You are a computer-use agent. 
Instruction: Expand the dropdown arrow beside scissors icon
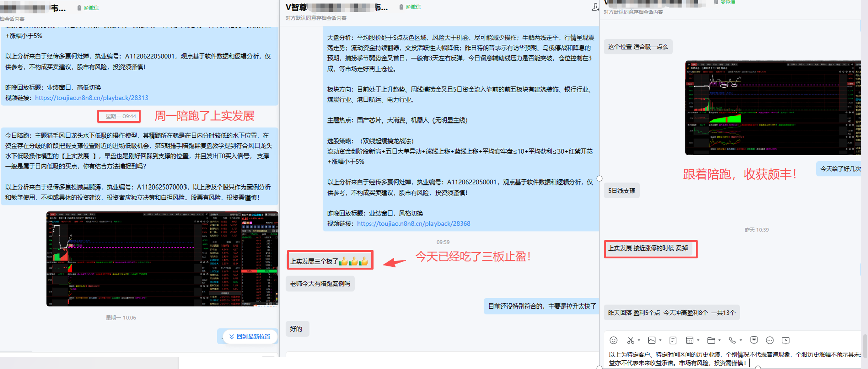(x=639, y=341)
